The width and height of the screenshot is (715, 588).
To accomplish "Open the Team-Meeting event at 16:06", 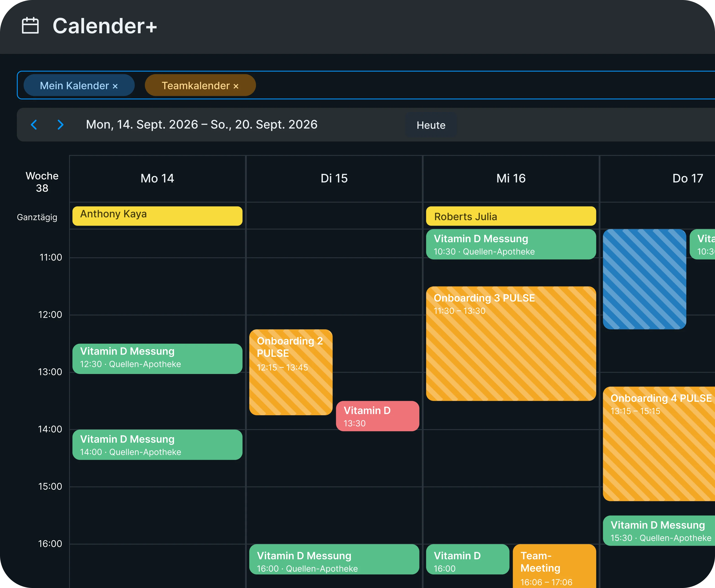I will 555,566.
